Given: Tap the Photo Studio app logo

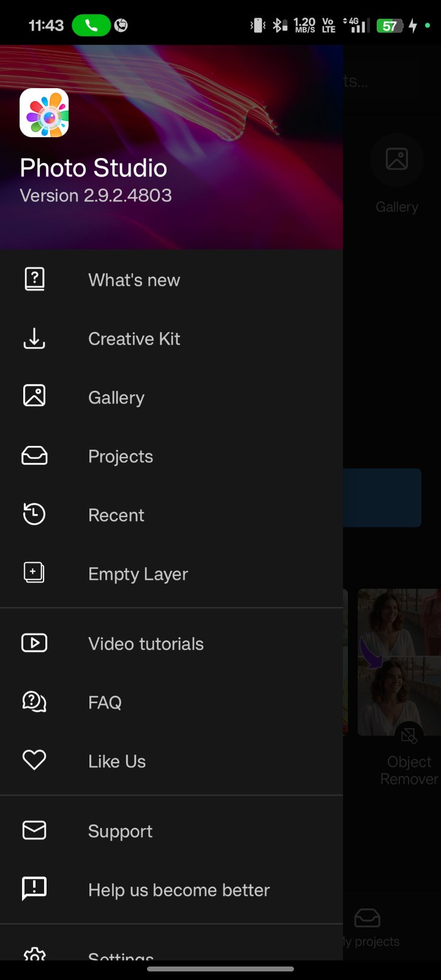Looking at the screenshot, I should tap(44, 113).
